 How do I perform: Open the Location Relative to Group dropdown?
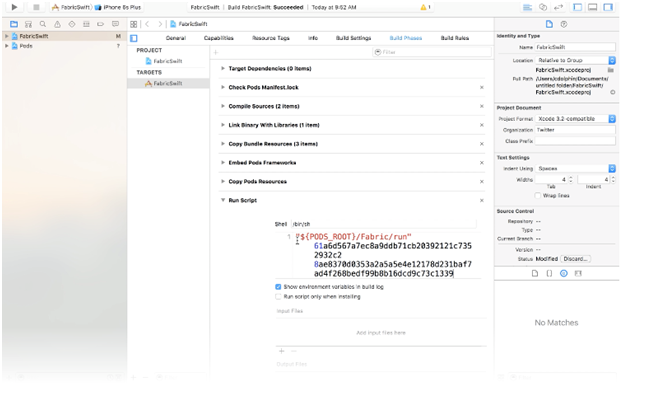(x=576, y=60)
